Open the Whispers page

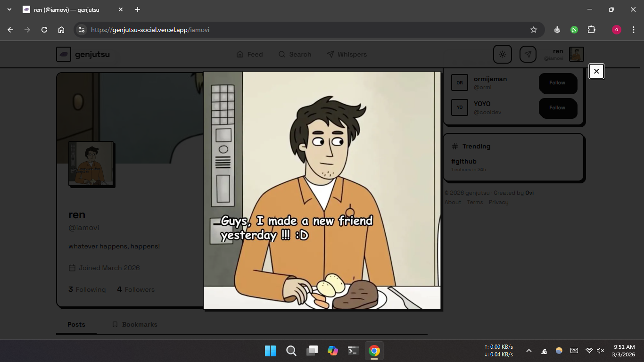coord(347,54)
